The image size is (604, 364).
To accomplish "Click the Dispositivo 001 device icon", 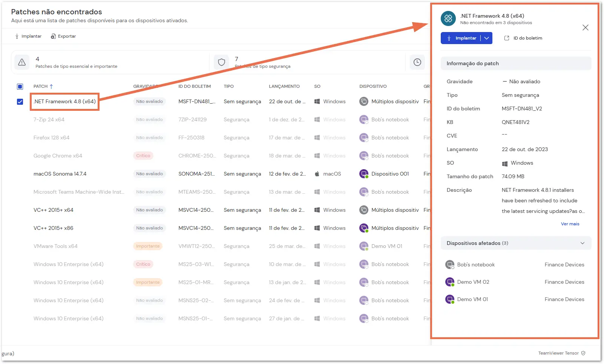I will coord(364,174).
